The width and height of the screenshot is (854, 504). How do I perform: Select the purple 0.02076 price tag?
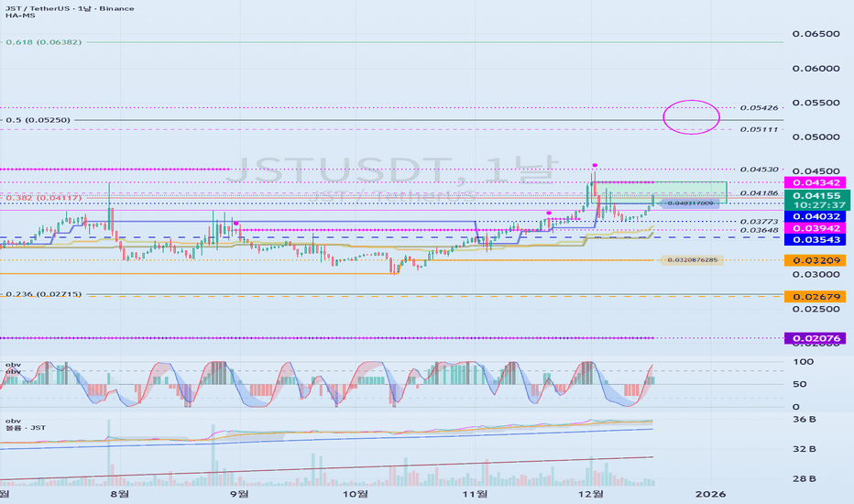[815, 338]
